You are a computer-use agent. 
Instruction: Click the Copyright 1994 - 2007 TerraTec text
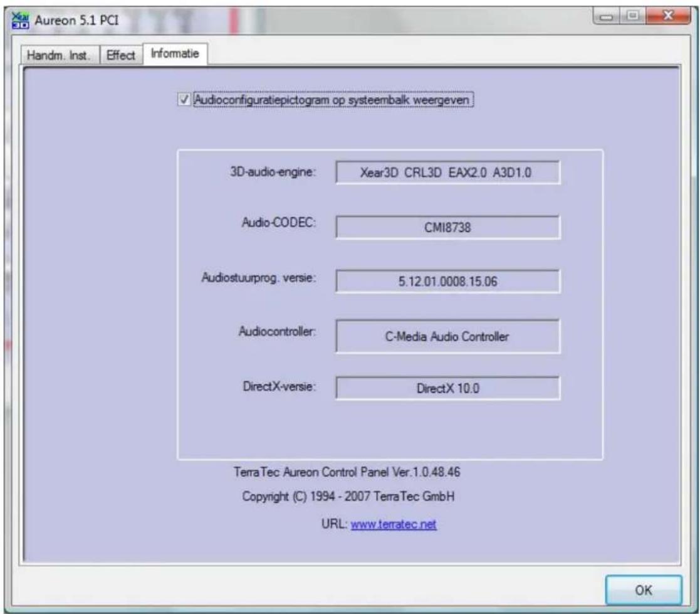pyautogui.click(x=348, y=497)
